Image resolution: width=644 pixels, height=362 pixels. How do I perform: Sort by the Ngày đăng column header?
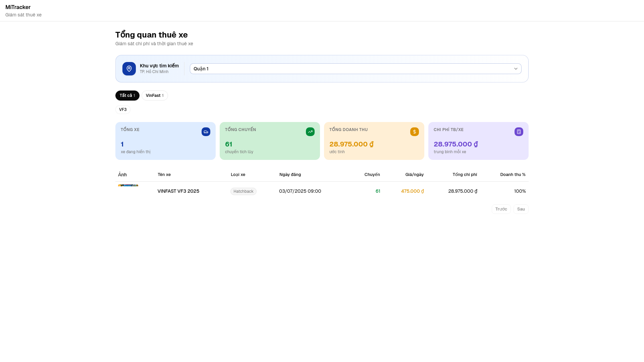click(x=290, y=175)
